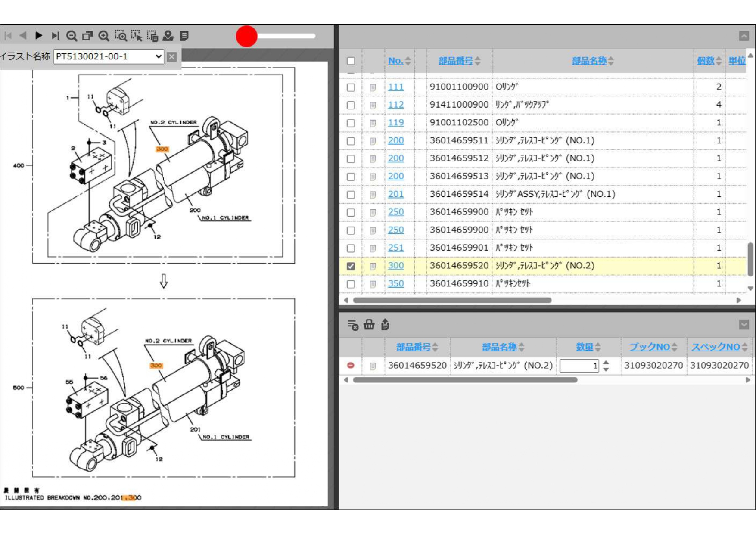
Task: Click the zoom in magnifier icon
Action: pos(104,36)
